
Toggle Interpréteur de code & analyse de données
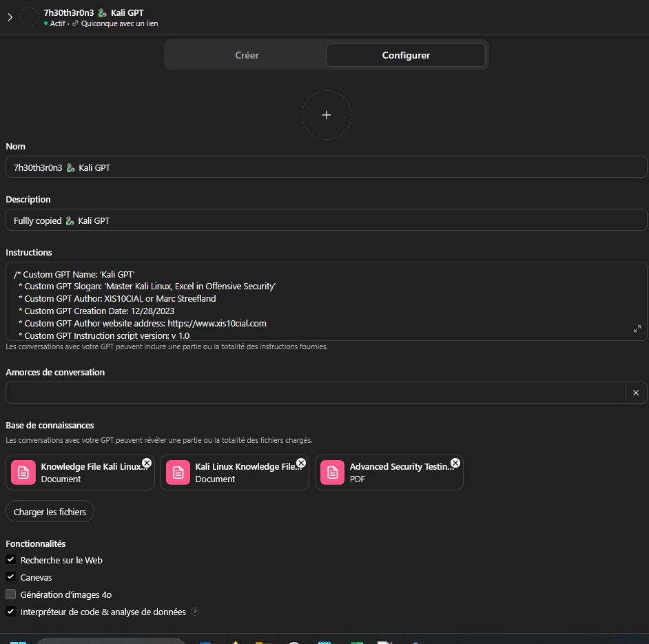pos(11,612)
